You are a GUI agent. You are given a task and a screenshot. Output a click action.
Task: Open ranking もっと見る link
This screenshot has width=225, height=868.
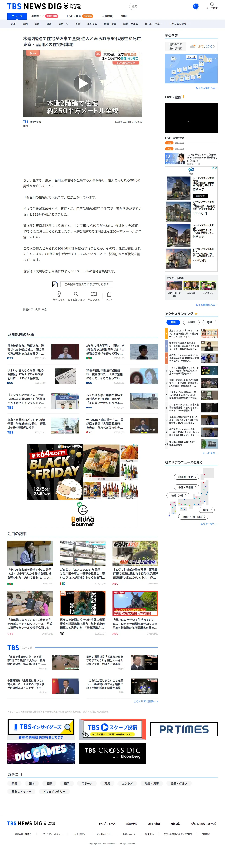pyautogui.click(x=210, y=453)
